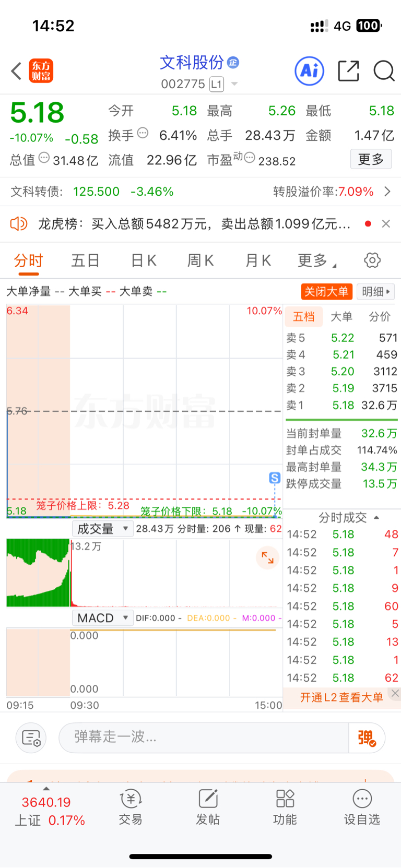
Task: Tap the info icon next to 市盈
Action: pos(250,157)
